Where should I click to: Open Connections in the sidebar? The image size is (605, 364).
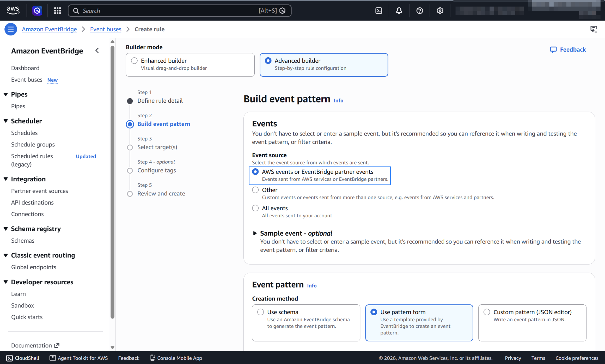pyautogui.click(x=27, y=214)
